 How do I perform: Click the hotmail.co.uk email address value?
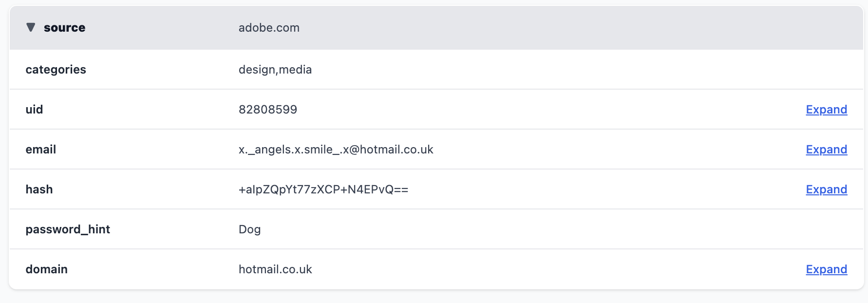(336, 150)
